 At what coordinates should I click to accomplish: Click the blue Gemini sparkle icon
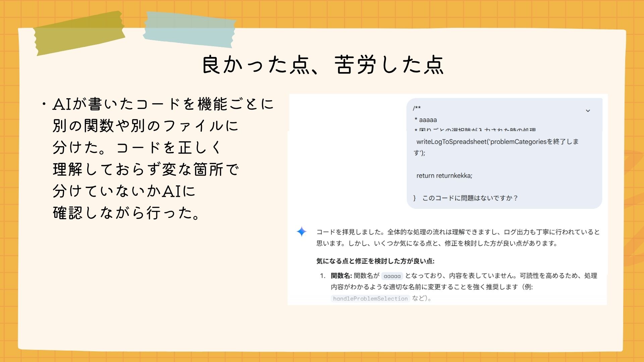(302, 232)
